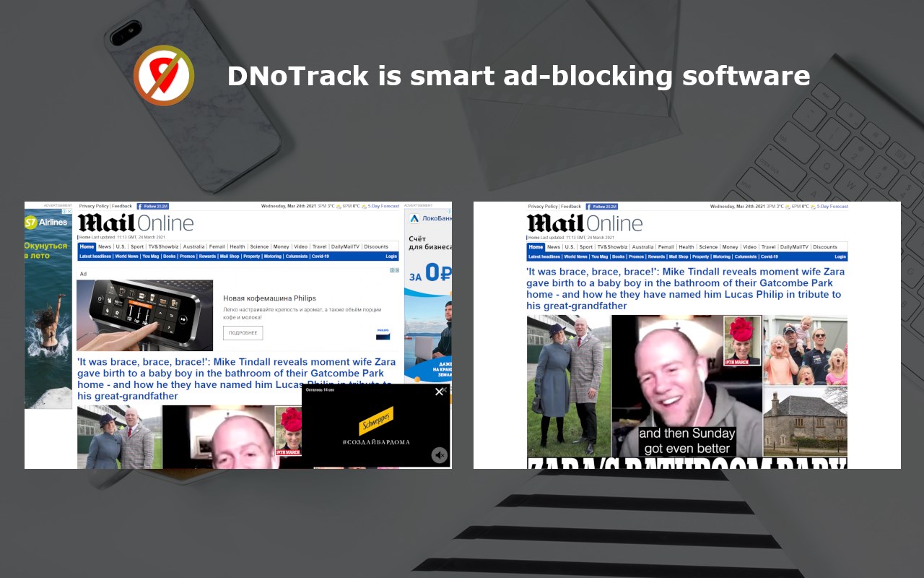Open Mail Shop link in the right screenshot
This screenshot has height=578, width=924.
(679, 256)
